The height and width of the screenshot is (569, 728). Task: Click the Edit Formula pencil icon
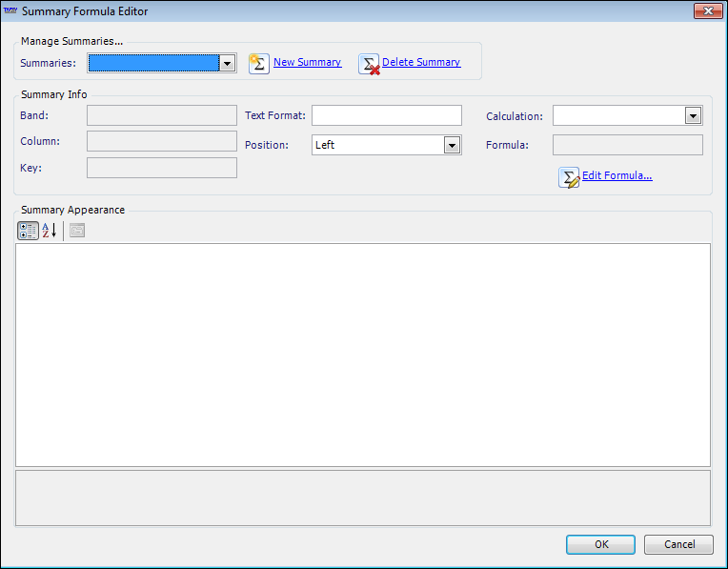[569, 177]
